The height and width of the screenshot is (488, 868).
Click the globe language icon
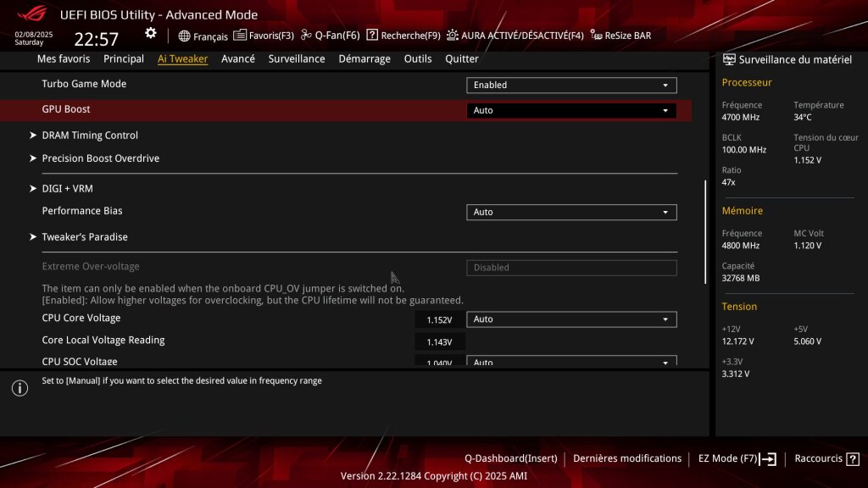(184, 36)
